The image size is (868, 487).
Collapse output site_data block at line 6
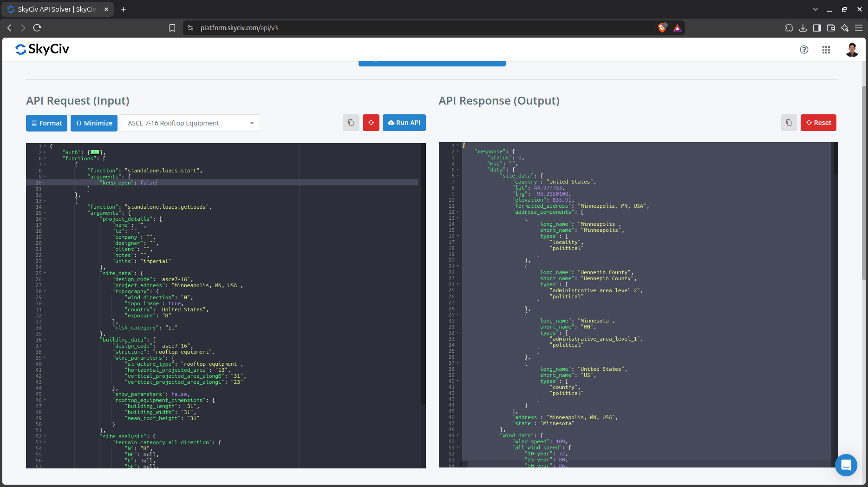458,176
